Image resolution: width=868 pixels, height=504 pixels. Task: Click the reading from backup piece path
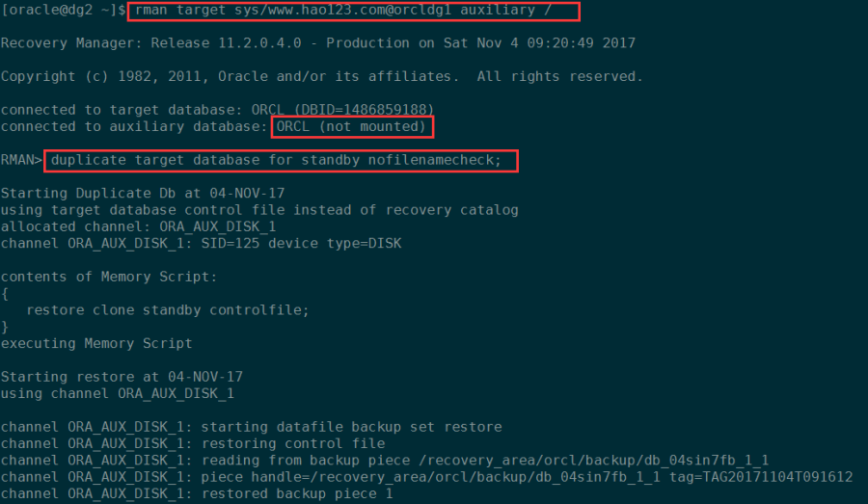(x=597, y=461)
